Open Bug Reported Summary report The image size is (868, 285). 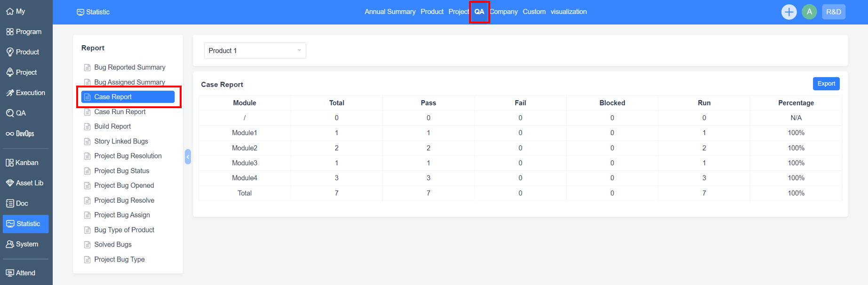tap(129, 67)
